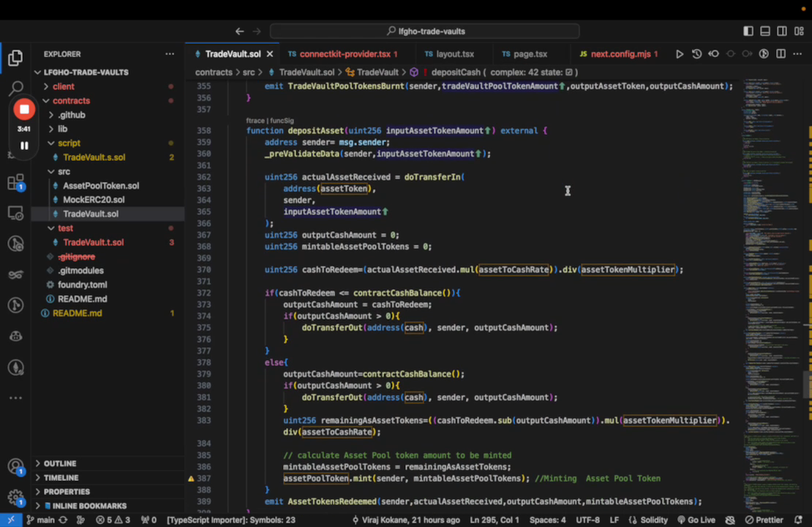
Task: Open Explorer Views and More Actions ellipsis
Action: point(170,54)
